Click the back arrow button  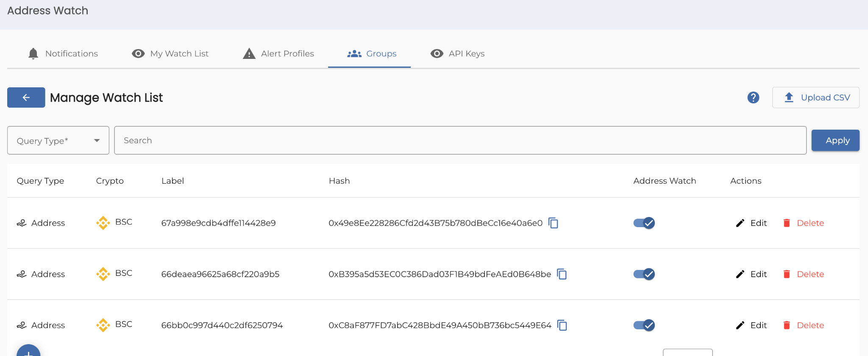26,97
